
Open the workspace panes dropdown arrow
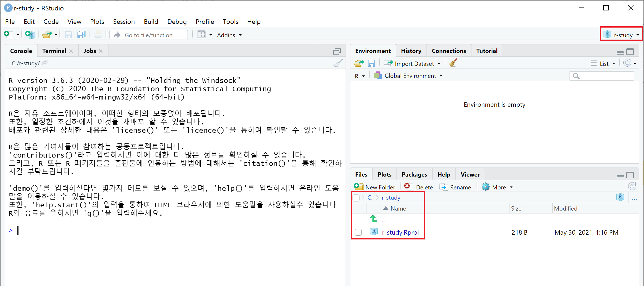coord(211,35)
